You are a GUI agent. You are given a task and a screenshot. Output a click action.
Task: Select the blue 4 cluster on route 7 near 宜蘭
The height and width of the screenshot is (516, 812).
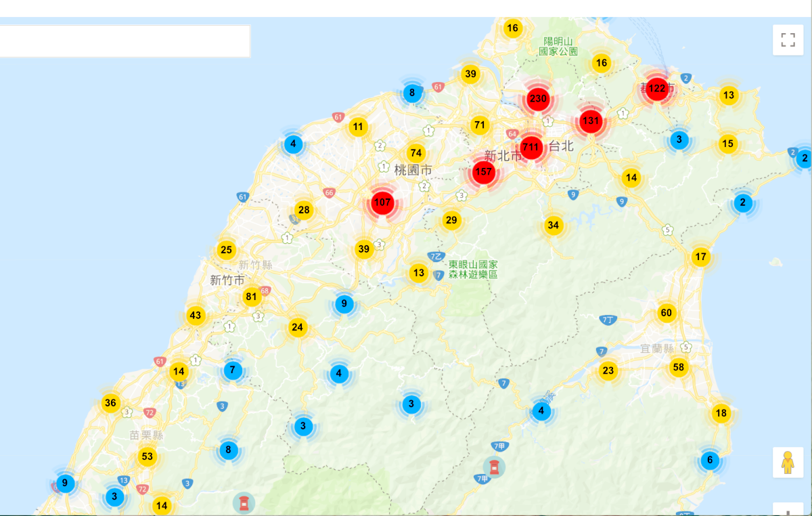pyautogui.click(x=541, y=411)
